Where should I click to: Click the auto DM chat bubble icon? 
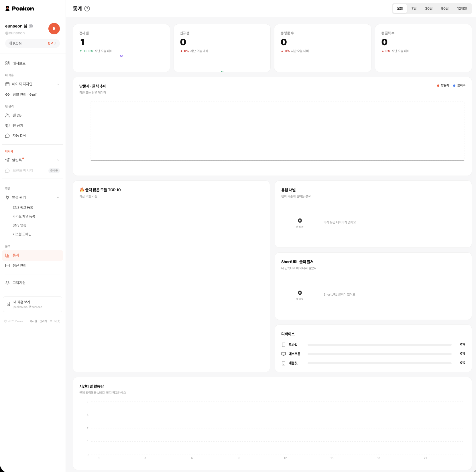point(7,136)
